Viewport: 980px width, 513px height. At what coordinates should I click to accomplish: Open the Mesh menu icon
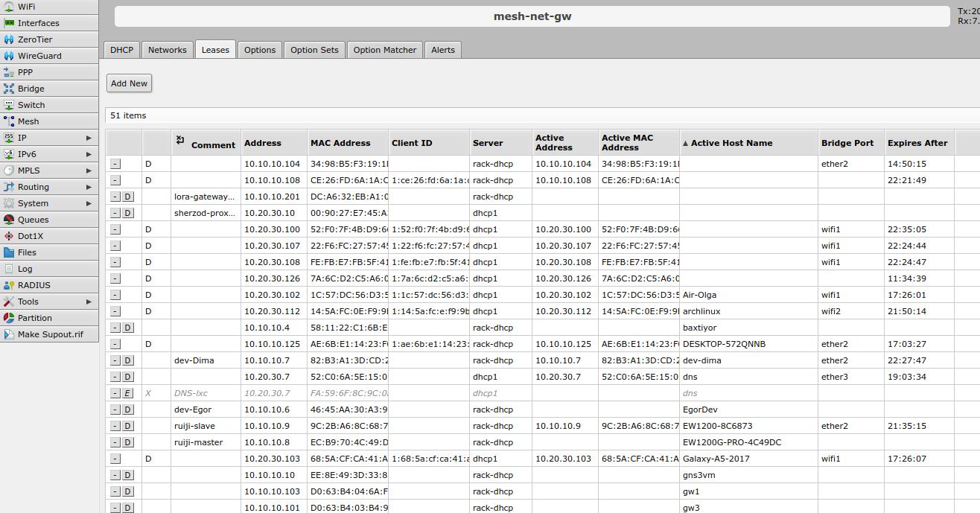pyautogui.click(x=9, y=121)
